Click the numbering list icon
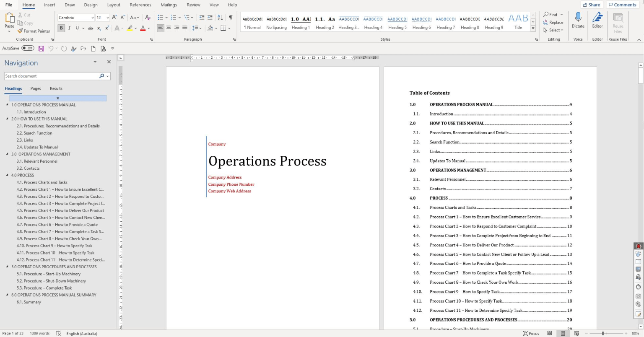 (174, 18)
